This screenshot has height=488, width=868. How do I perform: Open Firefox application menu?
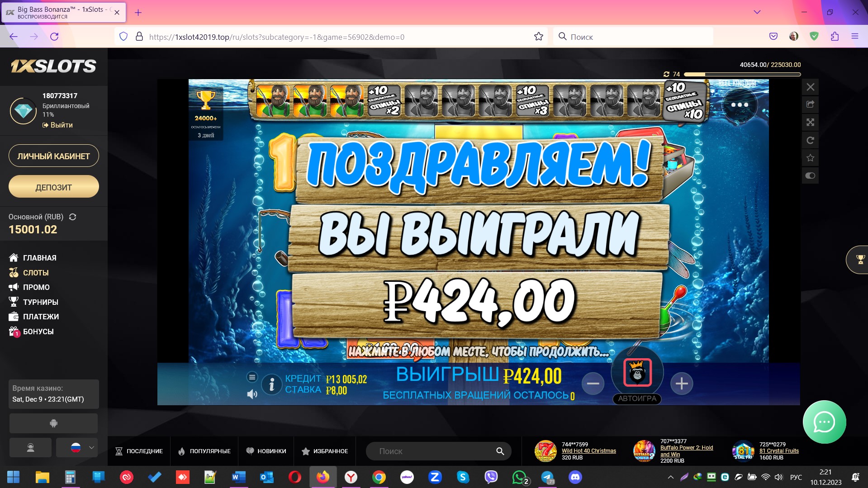[x=854, y=37]
